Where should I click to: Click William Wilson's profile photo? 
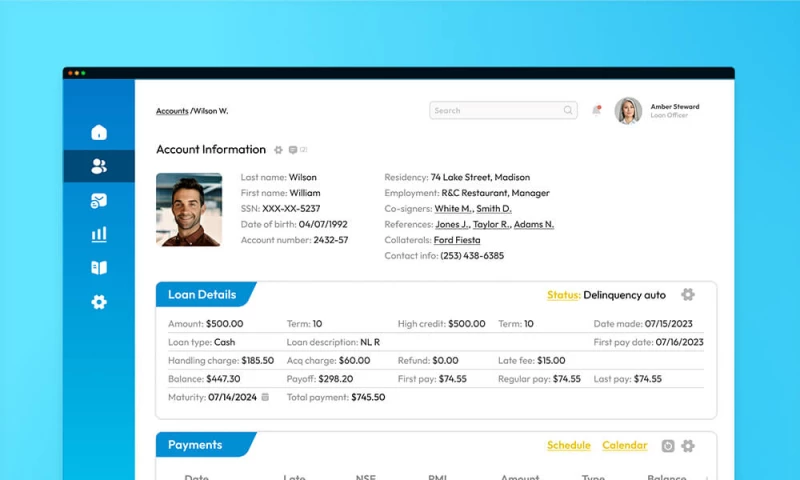coord(189,210)
